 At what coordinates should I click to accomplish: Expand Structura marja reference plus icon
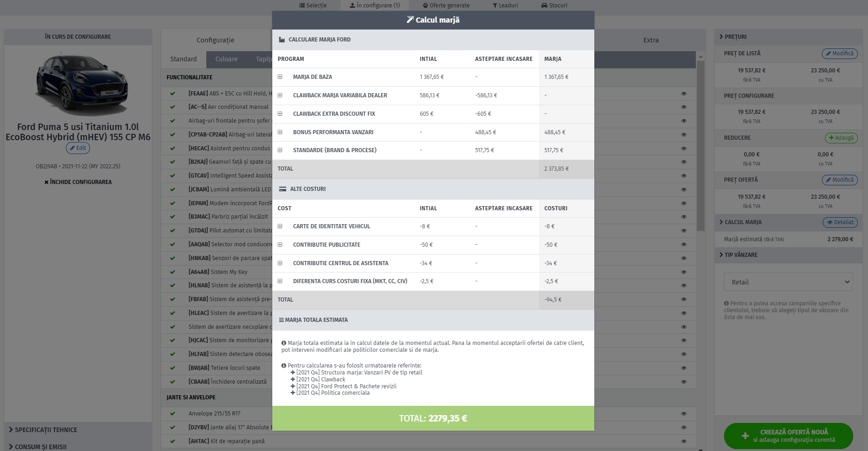click(x=293, y=373)
